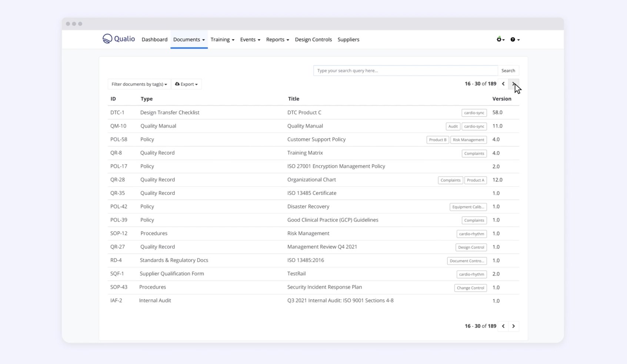Go to previous page using top left arrow
The width and height of the screenshot is (627, 364).
(503, 84)
